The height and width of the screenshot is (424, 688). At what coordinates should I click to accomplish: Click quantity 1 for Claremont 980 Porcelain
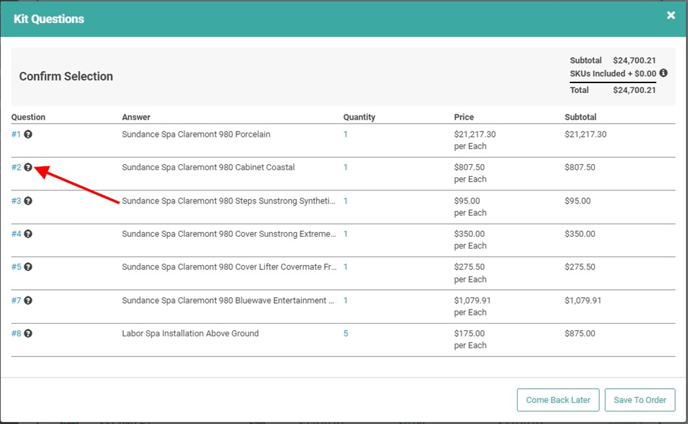point(346,134)
